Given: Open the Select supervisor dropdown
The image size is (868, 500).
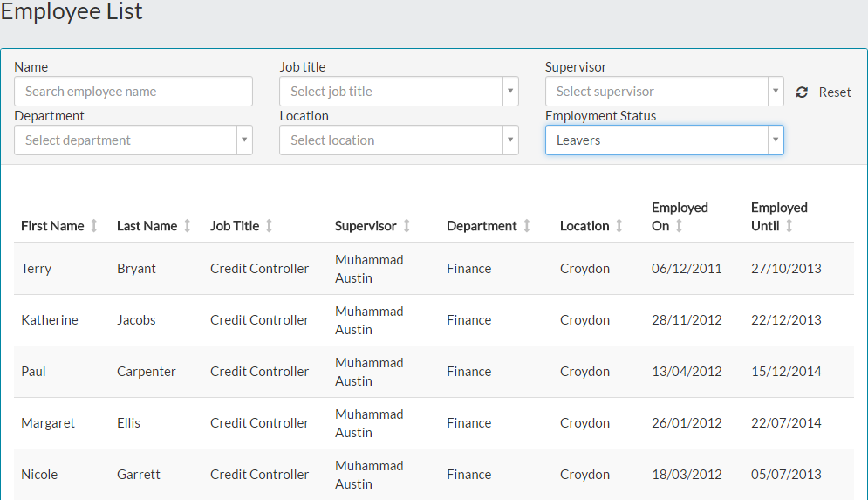Looking at the screenshot, I should 664,92.
